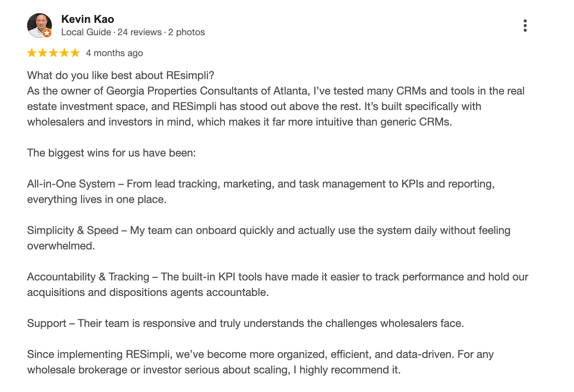Image resolution: width=574 pixels, height=392 pixels.
Task: Click the orange Local Guide badge on the avatar
Action: coord(47,33)
